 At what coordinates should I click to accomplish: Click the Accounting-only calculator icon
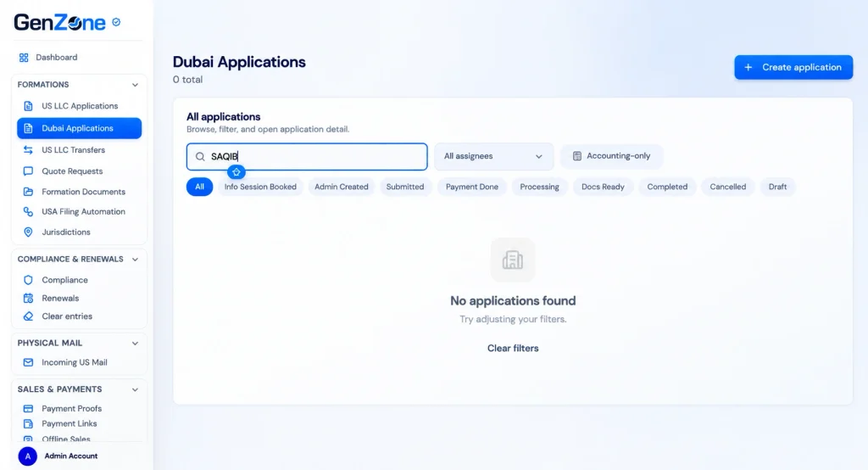(576, 156)
